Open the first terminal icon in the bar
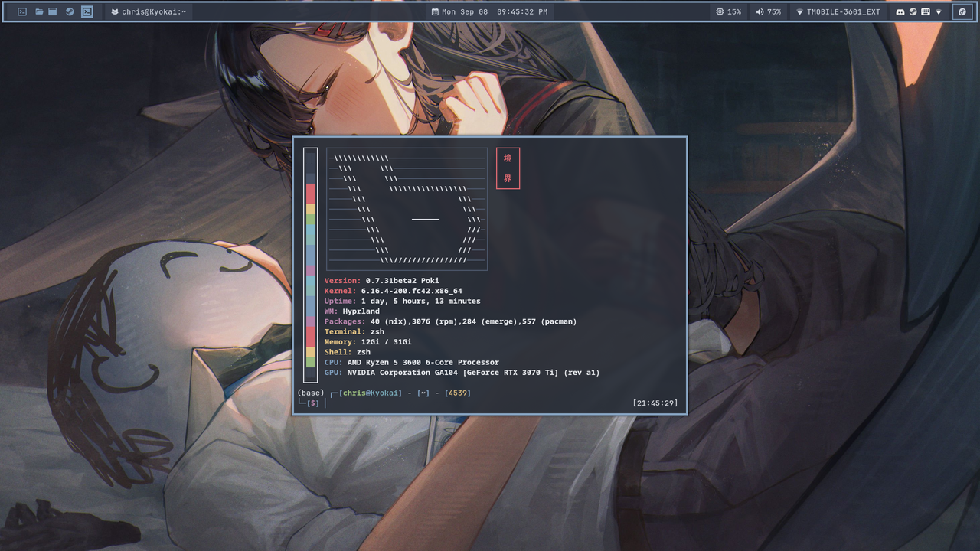Image resolution: width=980 pixels, height=551 pixels. [x=22, y=11]
